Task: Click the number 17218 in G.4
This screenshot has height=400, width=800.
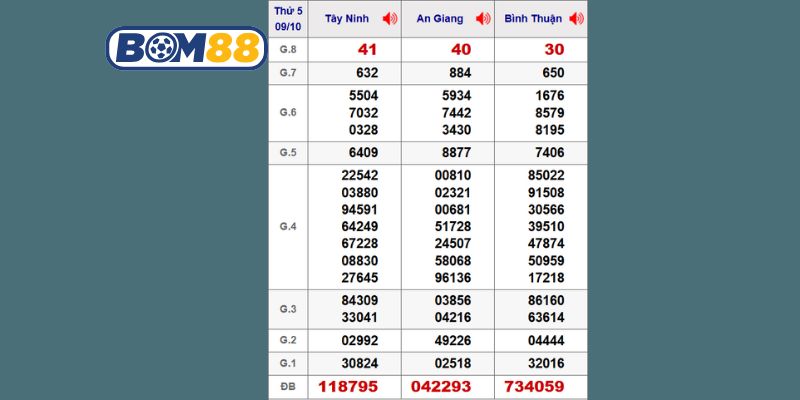Action: pos(546,278)
